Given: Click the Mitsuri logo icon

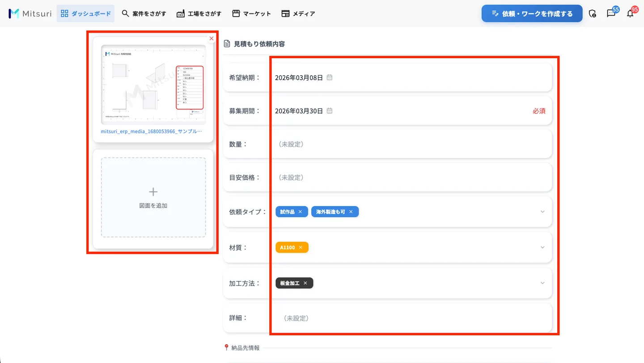Looking at the screenshot, I should pos(14,13).
